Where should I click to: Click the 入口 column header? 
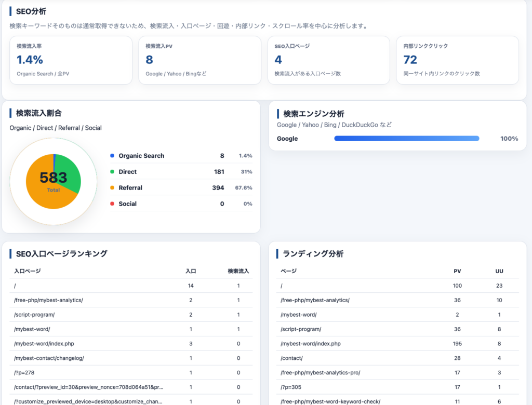click(x=191, y=271)
